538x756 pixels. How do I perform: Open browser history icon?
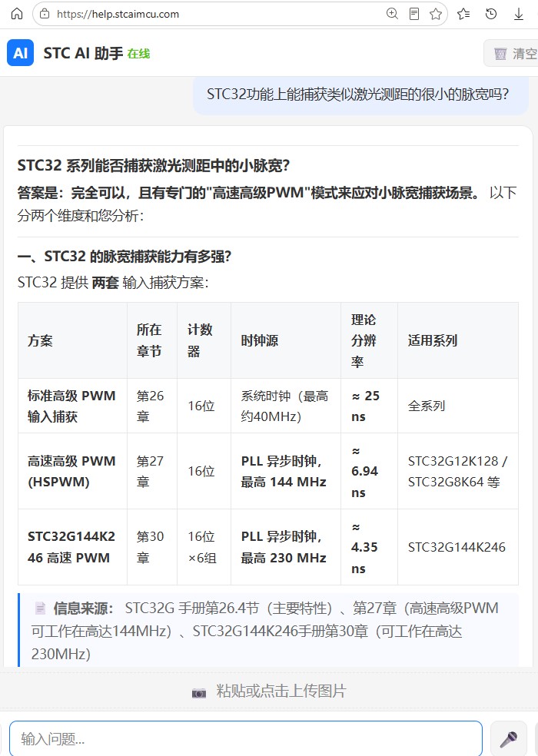click(491, 14)
